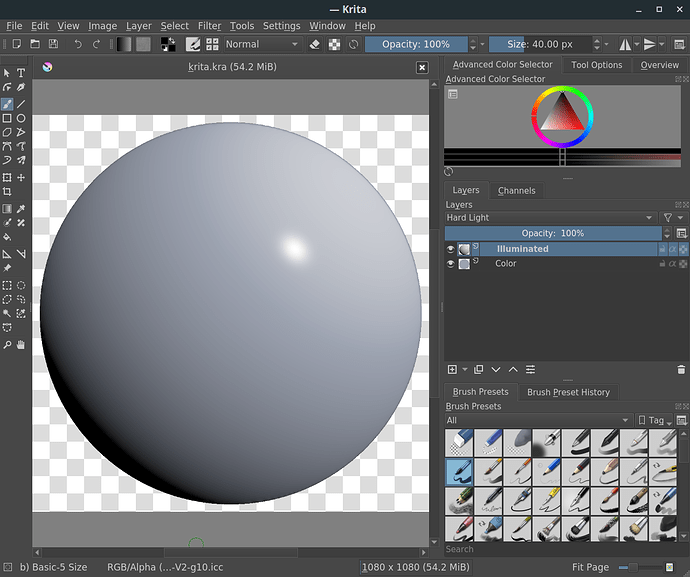Open the Hard Light blending mode dropdown
The width and height of the screenshot is (690, 577).
[549, 217]
